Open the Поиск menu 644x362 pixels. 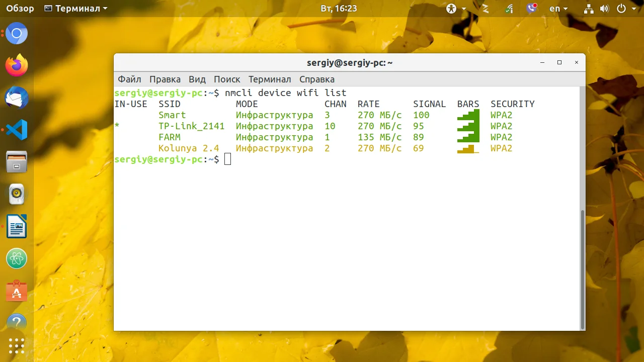click(x=227, y=79)
